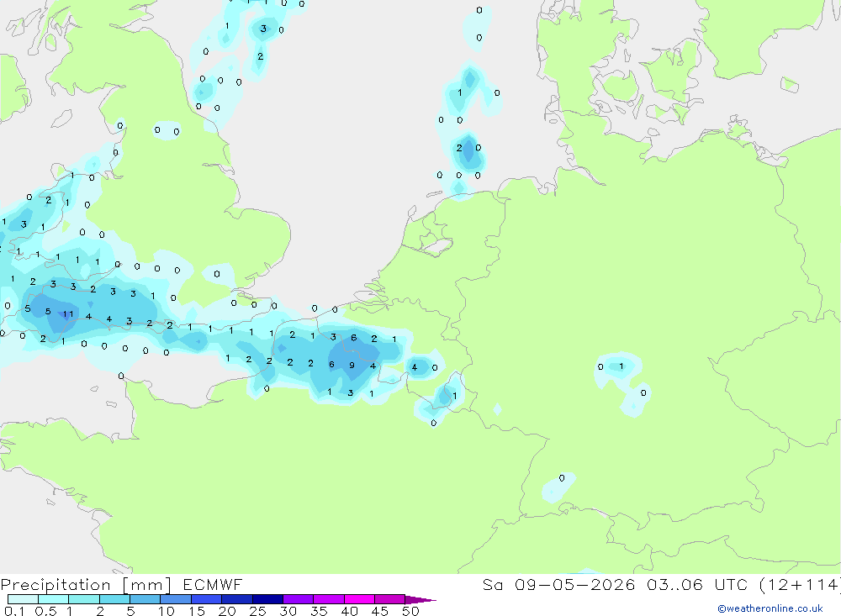Screen dimensions: 841x616
Task: Click the 20–25 mm dark blue legend swatch
Action: [237, 599]
